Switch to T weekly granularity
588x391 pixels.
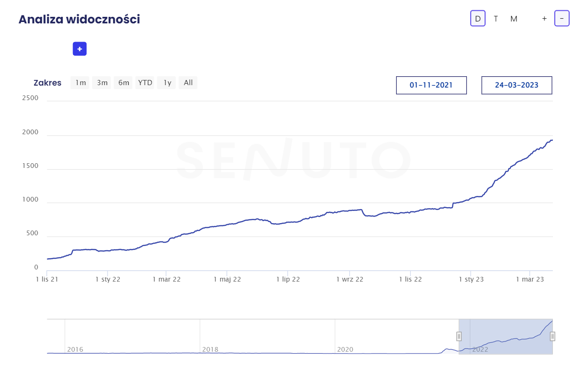496,19
